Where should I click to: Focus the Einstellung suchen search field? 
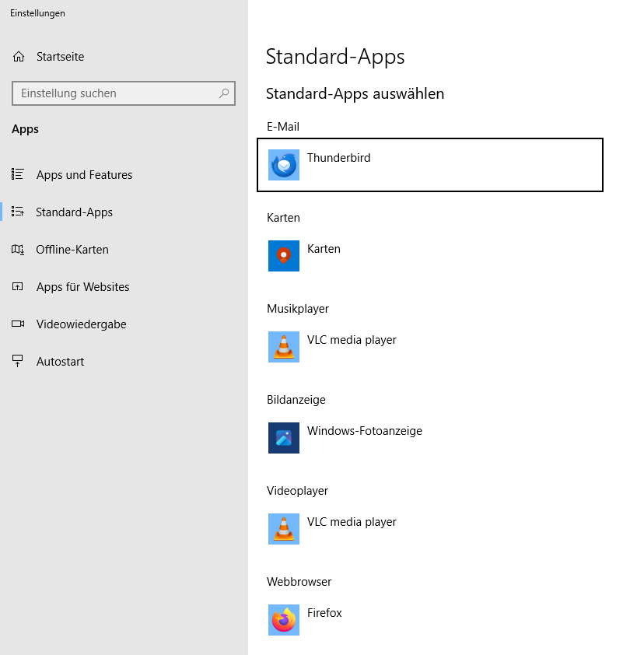pos(124,93)
